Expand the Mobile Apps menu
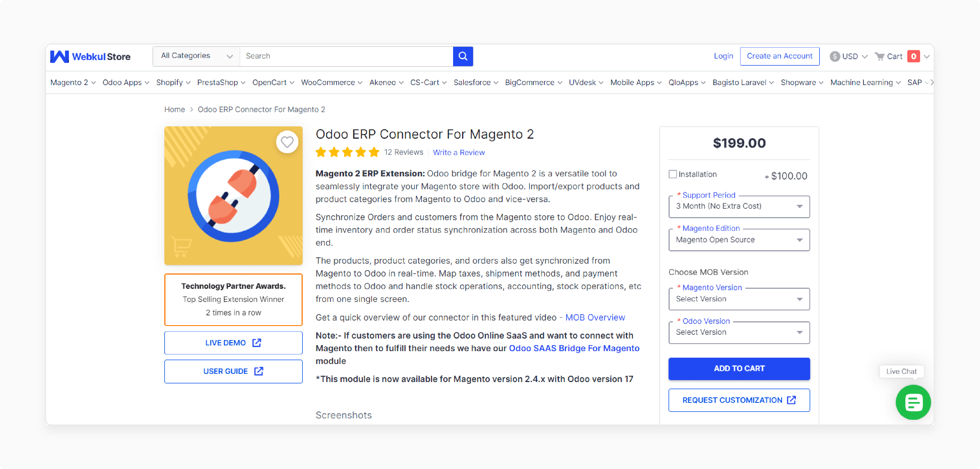The width and height of the screenshot is (980, 469). click(636, 83)
